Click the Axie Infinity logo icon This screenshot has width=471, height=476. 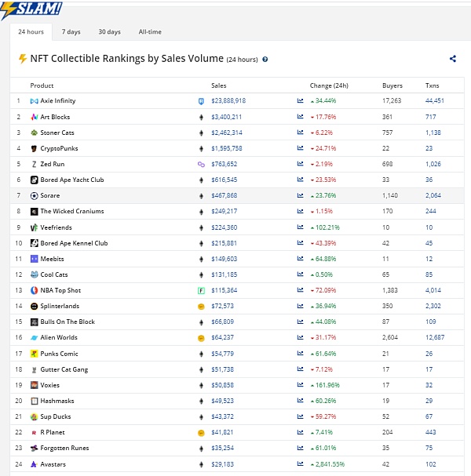(x=34, y=101)
